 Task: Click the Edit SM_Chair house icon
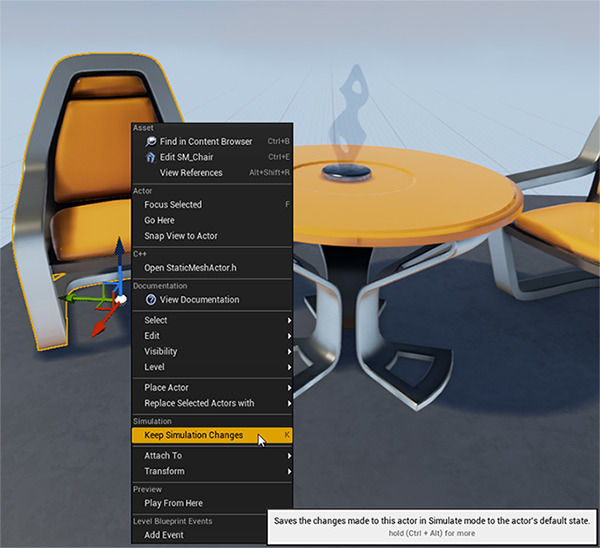(151, 157)
